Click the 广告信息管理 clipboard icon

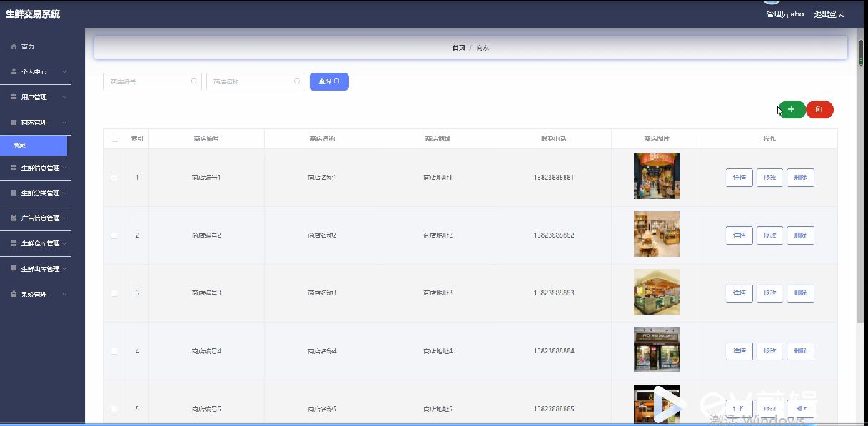[x=14, y=218]
